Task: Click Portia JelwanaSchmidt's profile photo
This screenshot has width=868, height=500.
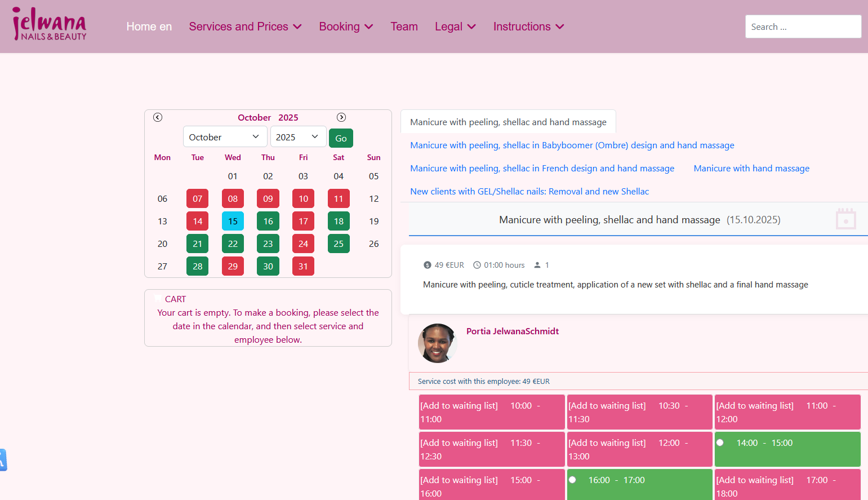Action: [437, 343]
